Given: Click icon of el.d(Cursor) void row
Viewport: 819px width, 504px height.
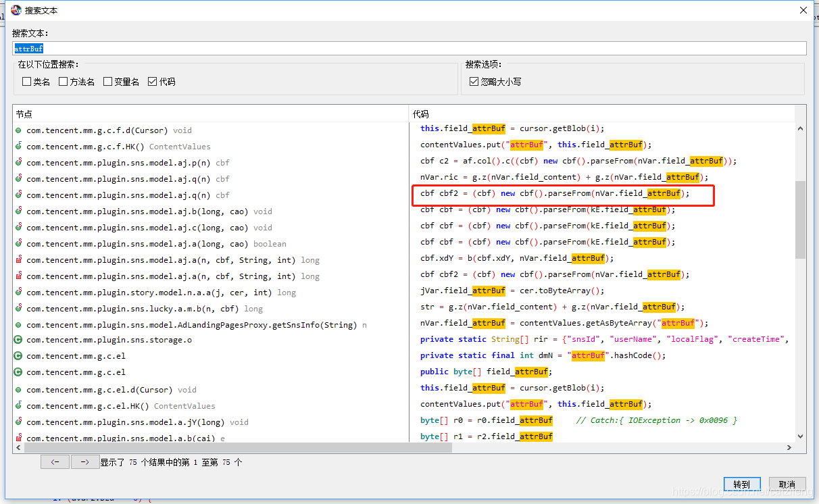Looking at the screenshot, I should [x=19, y=390].
